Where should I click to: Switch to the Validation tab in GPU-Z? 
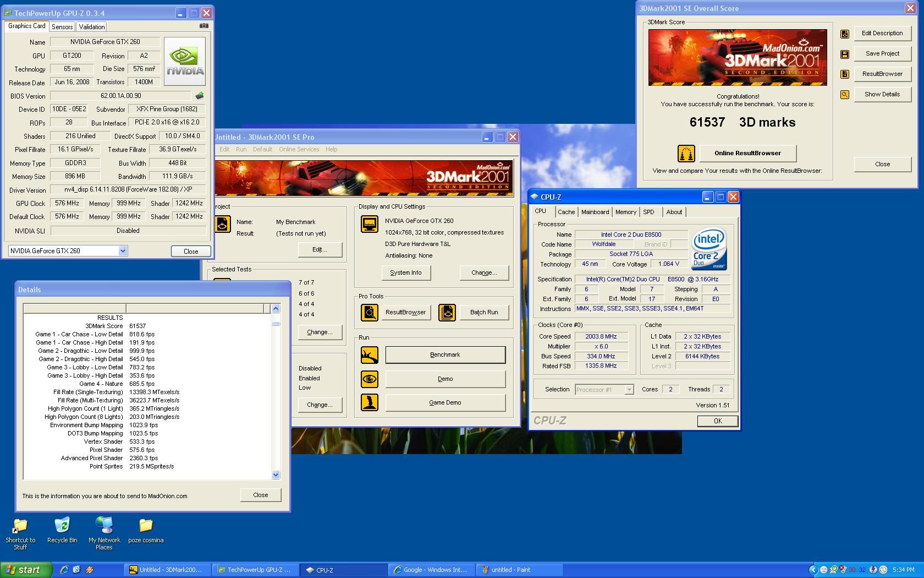[91, 27]
